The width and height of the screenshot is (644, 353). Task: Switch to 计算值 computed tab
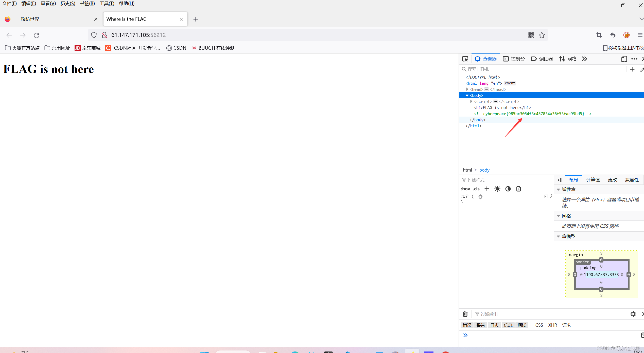click(593, 180)
